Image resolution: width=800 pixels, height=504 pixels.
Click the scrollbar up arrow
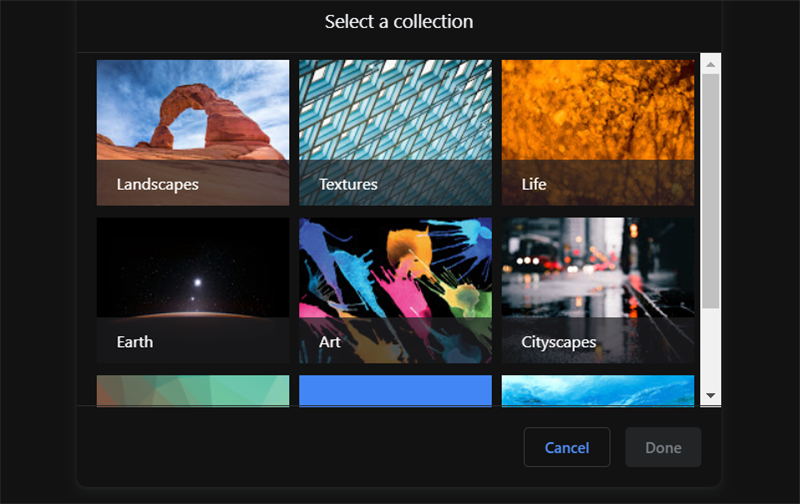(x=710, y=64)
